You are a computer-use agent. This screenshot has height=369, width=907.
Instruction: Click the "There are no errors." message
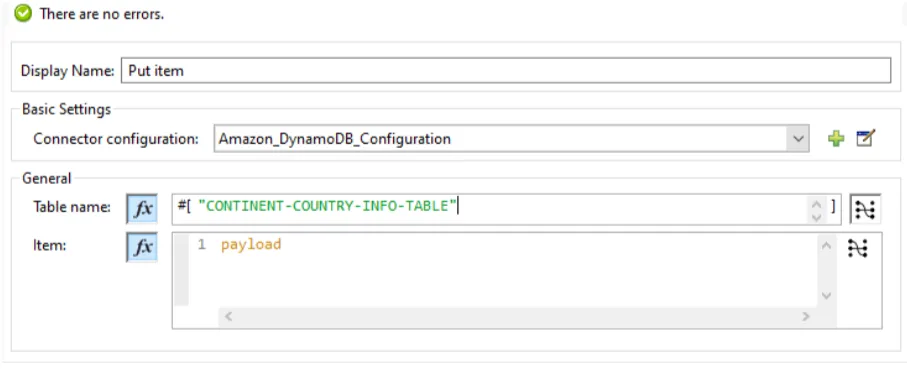click(x=102, y=14)
